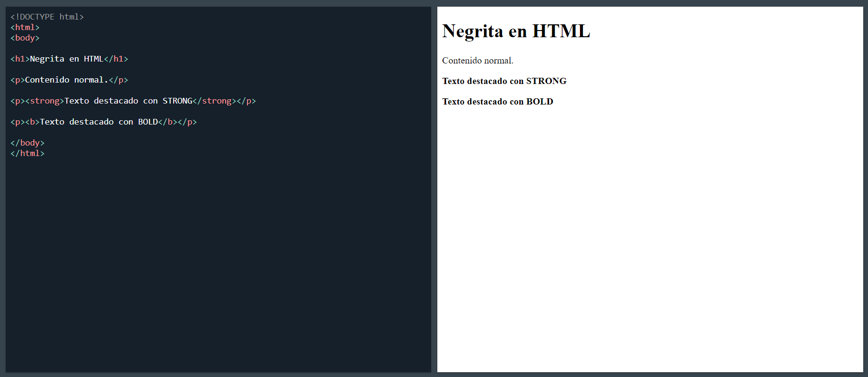Image resolution: width=868 pixels, height=377 pixels.
Task: Click the opening html tag line
Action: click(x=25, y=27)
